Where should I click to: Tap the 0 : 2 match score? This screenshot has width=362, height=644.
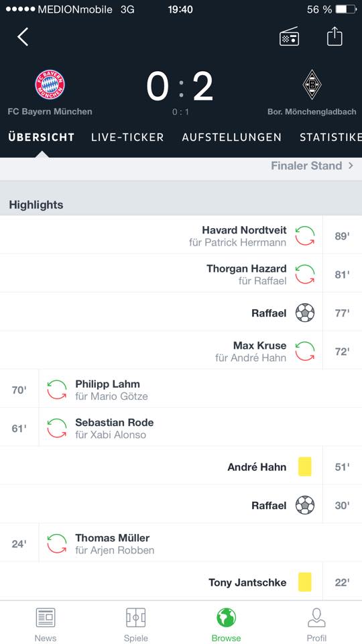(180, 87)
